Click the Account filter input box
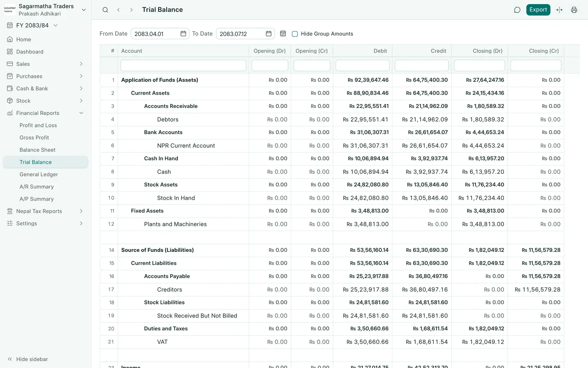This screenshot has width=588, height=368. coord(183,65)
